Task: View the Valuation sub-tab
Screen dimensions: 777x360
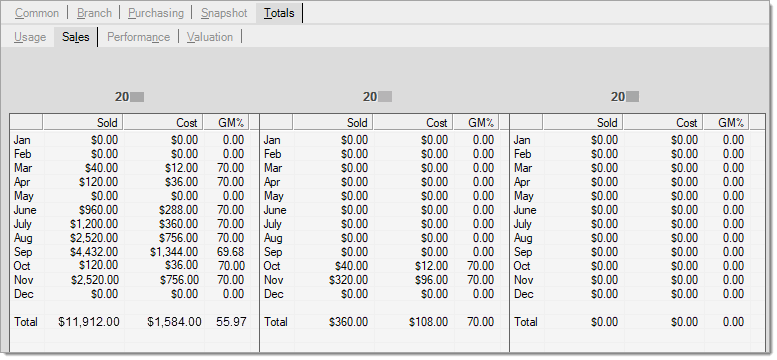Action: click(x=210, y=37)
